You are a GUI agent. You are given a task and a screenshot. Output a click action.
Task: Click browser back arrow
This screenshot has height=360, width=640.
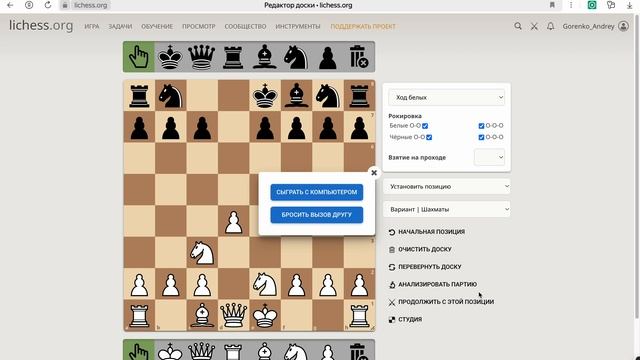[x=10, y=5]
